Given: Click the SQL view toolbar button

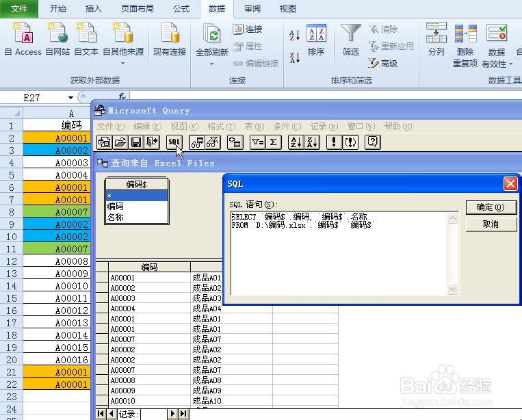Looking at the screenshot, I should coord(174,142).
